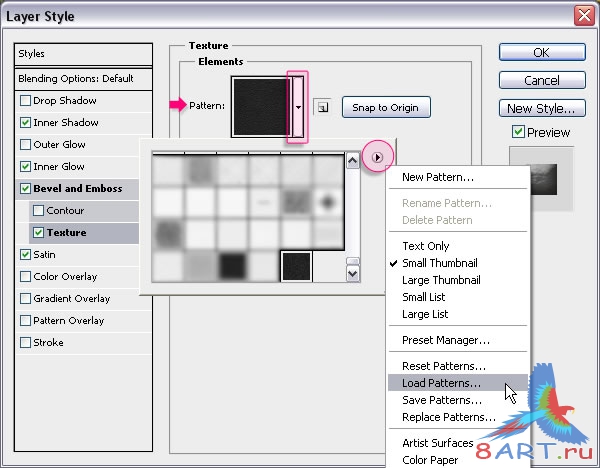Select Small Thumbnail view option
This screenshot has height=468, width=600.
(458, 263)
